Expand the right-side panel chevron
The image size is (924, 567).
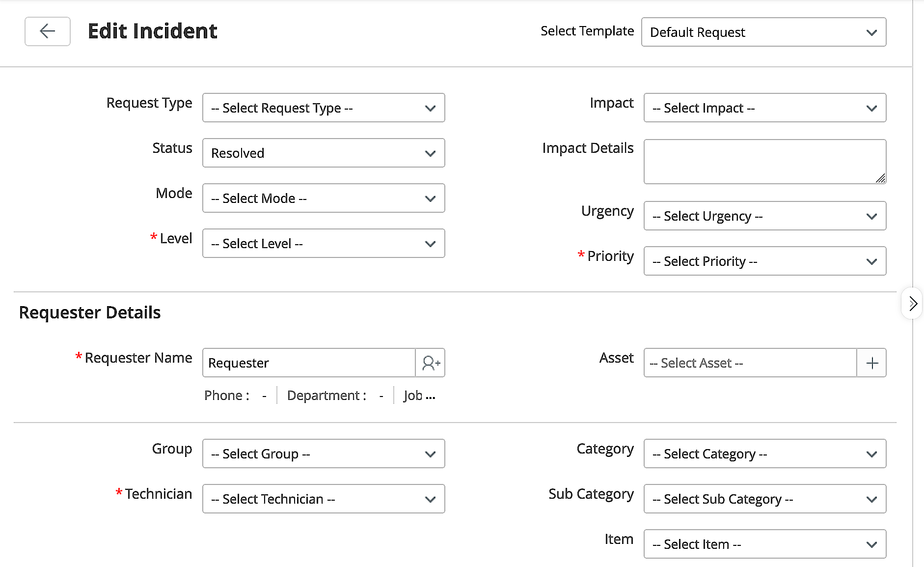click(x=912, y=303)
